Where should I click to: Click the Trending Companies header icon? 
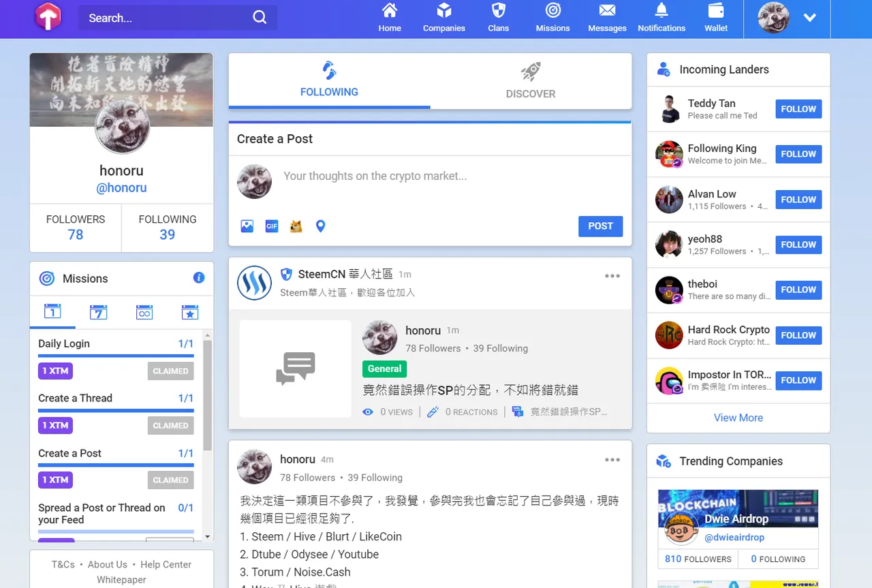point(663,461)
